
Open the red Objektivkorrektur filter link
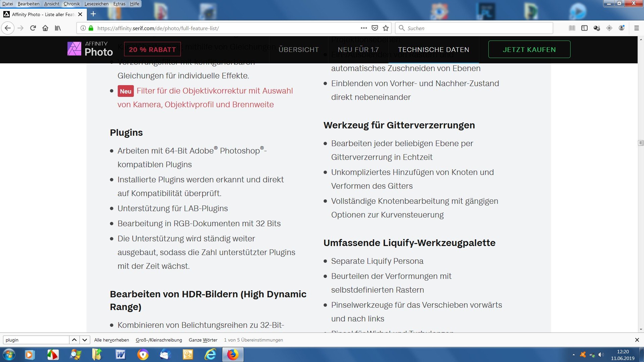point(205,98)
